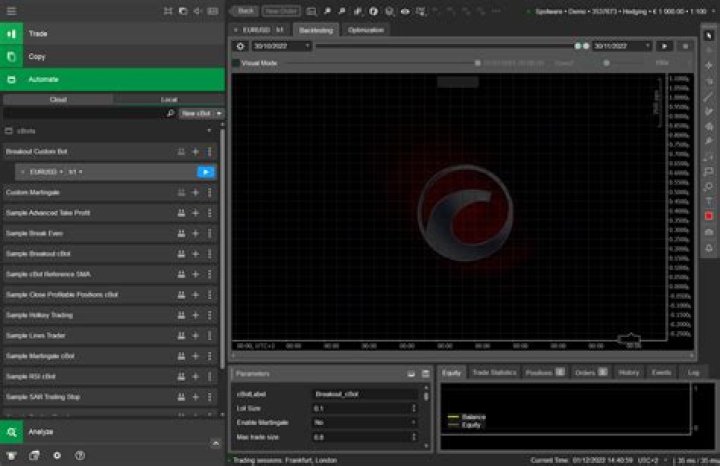This screenshot has width=720, height=466.
Task: Expand the New cBot dropdown arrow
Action: tap(219, 113)
